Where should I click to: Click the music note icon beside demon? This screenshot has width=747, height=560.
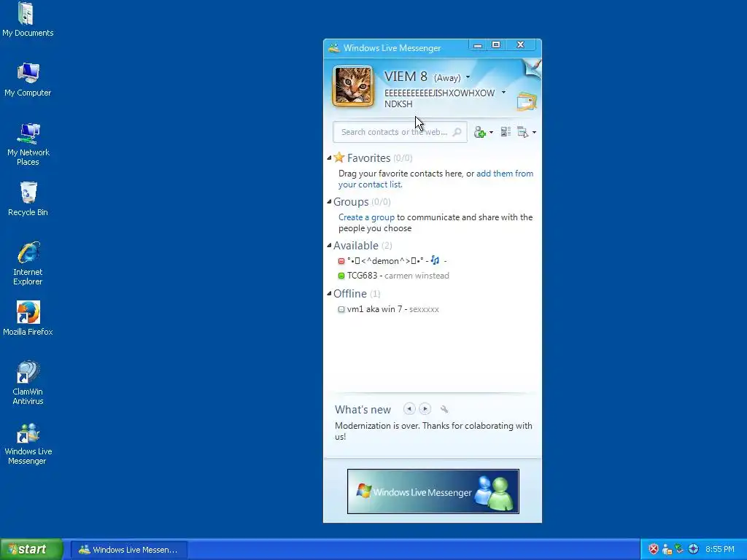[435, 260]
